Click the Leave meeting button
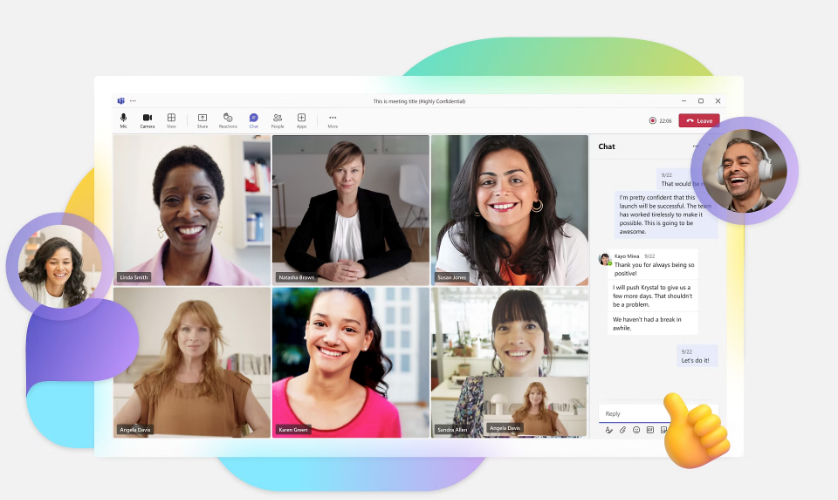838x500 pixels. [699, 120]
